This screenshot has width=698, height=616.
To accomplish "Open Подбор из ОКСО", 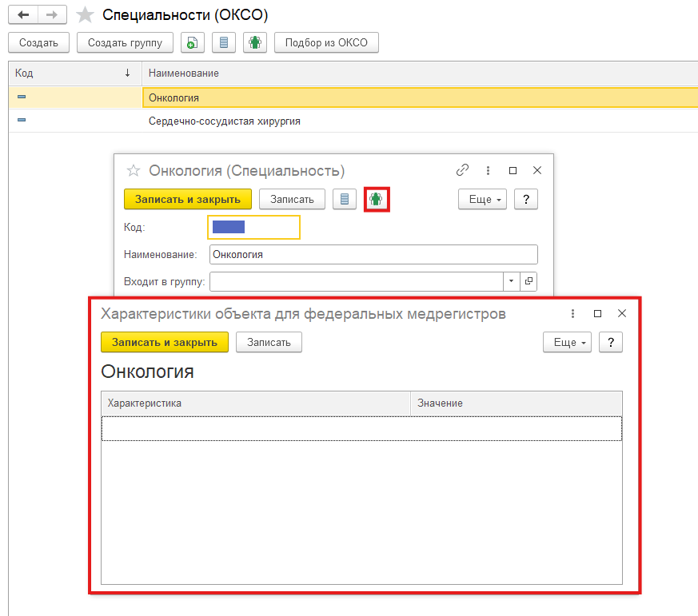I will point(326,42).
